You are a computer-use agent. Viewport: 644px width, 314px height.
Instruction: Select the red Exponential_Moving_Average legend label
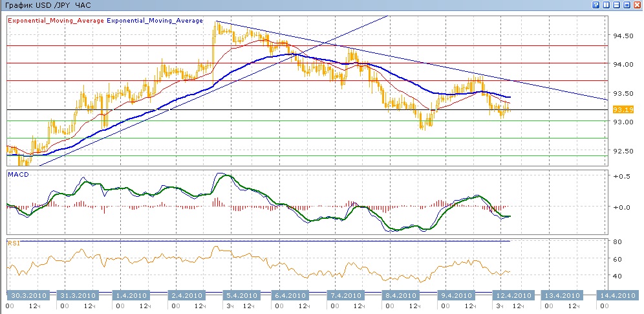(x=56, y=21)
